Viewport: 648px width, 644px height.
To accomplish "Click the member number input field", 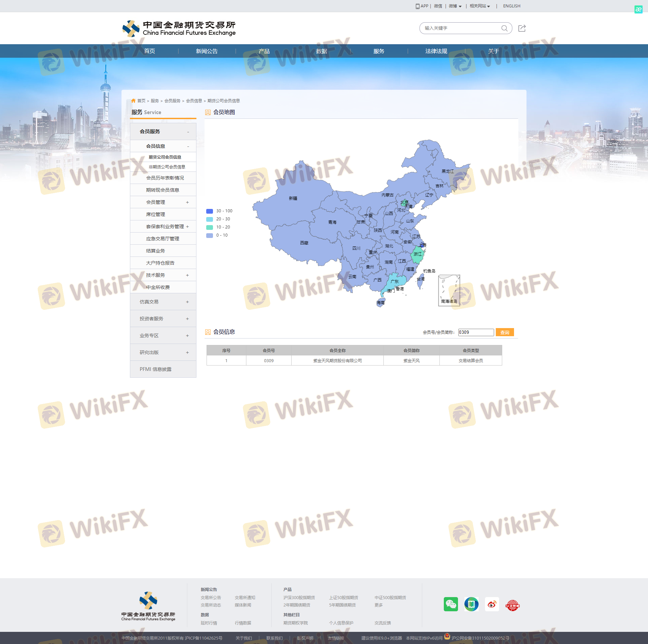I will click(476, 332).
